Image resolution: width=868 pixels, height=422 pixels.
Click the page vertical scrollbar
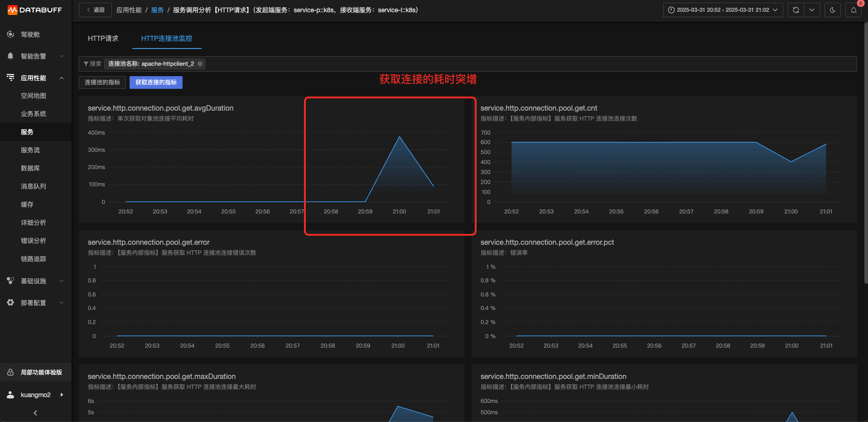click(866, 154)
